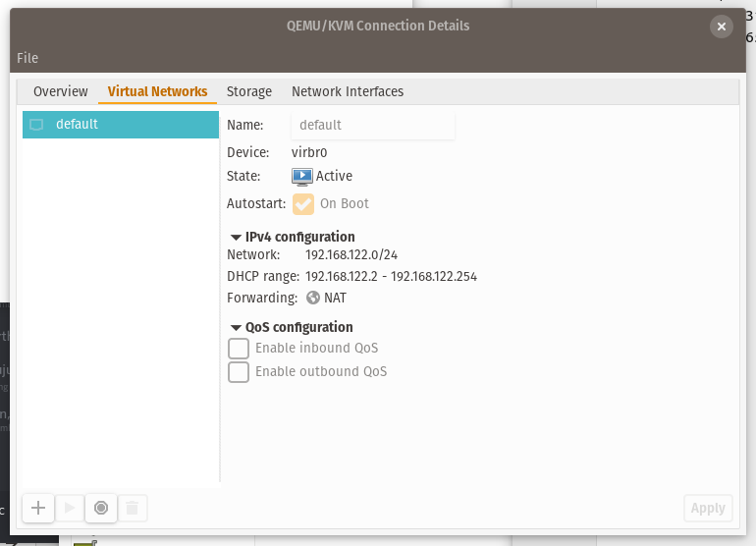Screen dimensions: 756x546
Task: Collapse the QoS configuration section
Action: [x=236, y=328]
